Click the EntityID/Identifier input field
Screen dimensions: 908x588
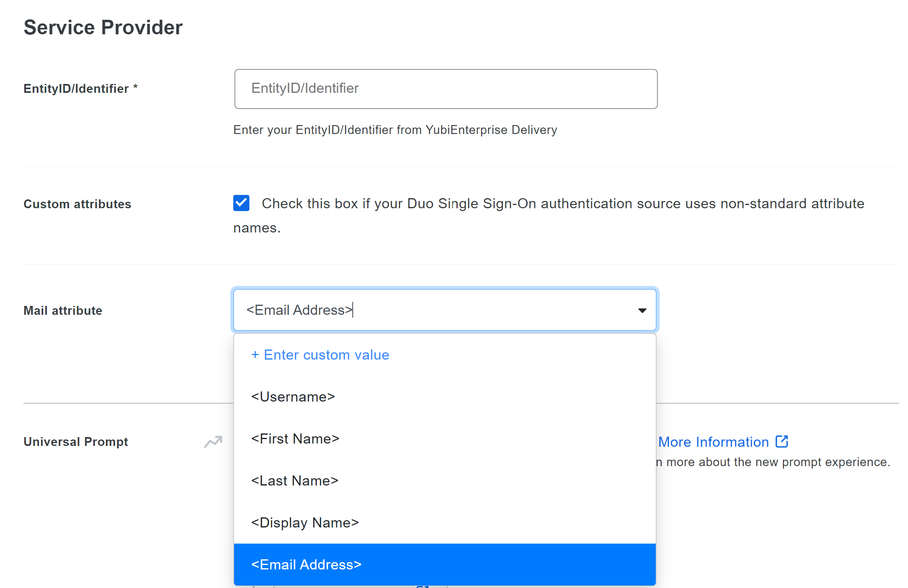(x=446, y=89)
